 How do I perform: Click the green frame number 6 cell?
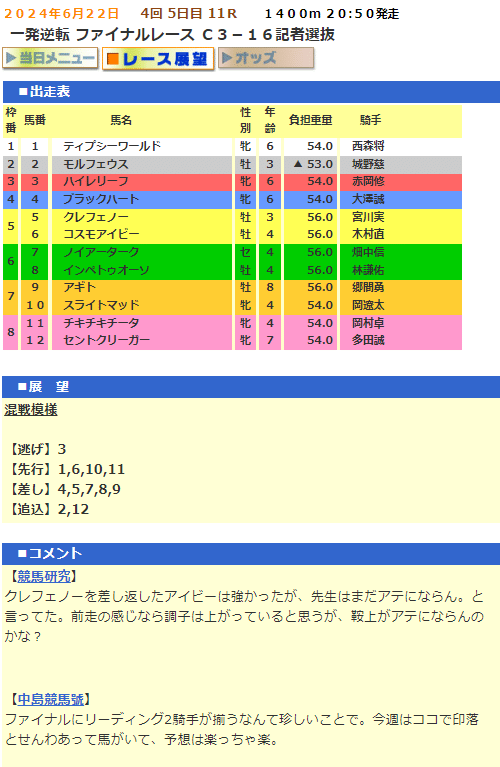[x=11, y=261]
